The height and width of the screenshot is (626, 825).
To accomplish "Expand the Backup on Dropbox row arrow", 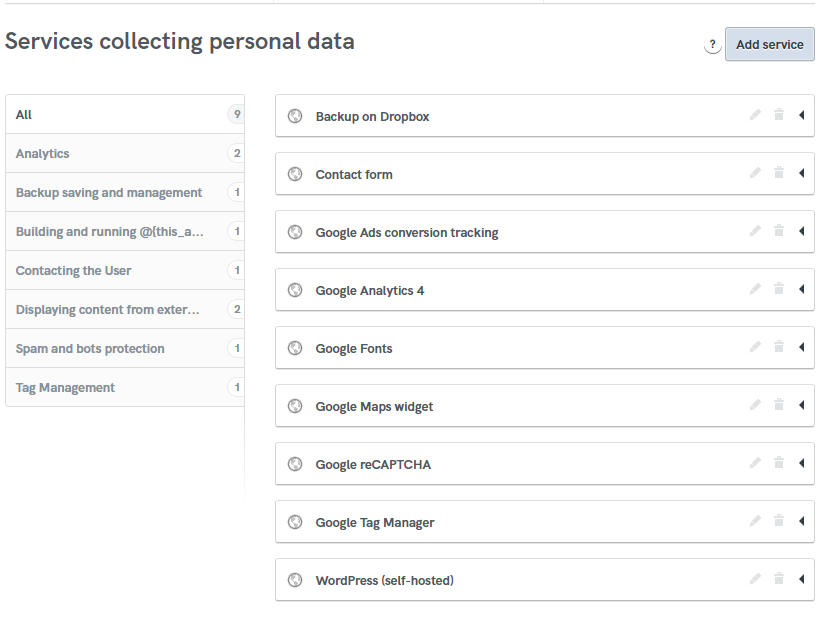I will 802,116.
